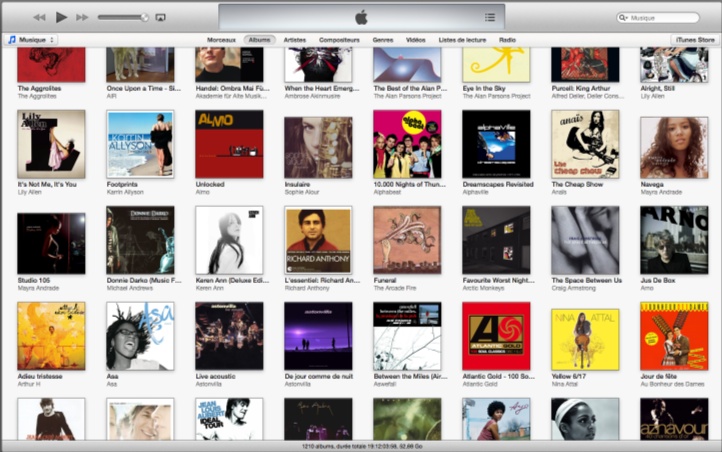Click the Musique search field
The width and height of the screenshot is (722, 452).
pos(658,17)
